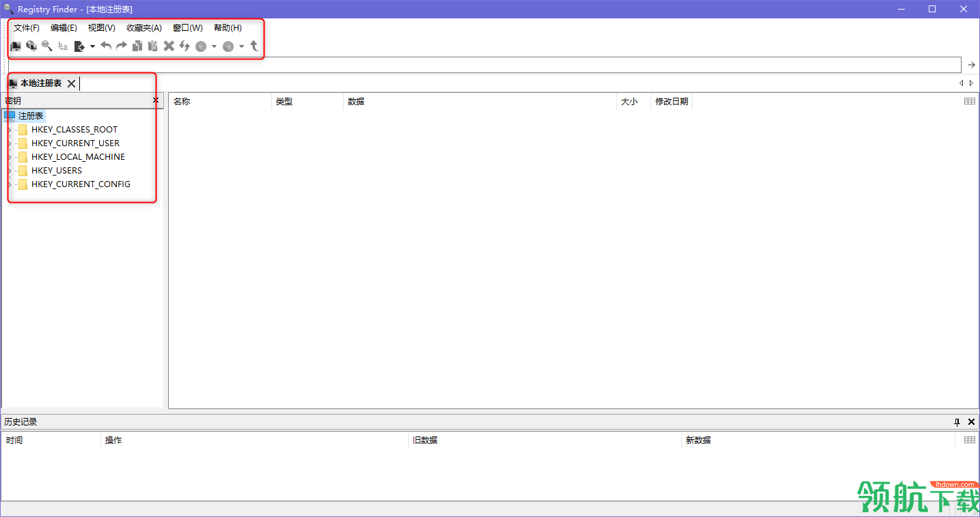Open the back history dropdown arrow
The width and height of the screenshot is (980, 517).
[x=214, y=46]
